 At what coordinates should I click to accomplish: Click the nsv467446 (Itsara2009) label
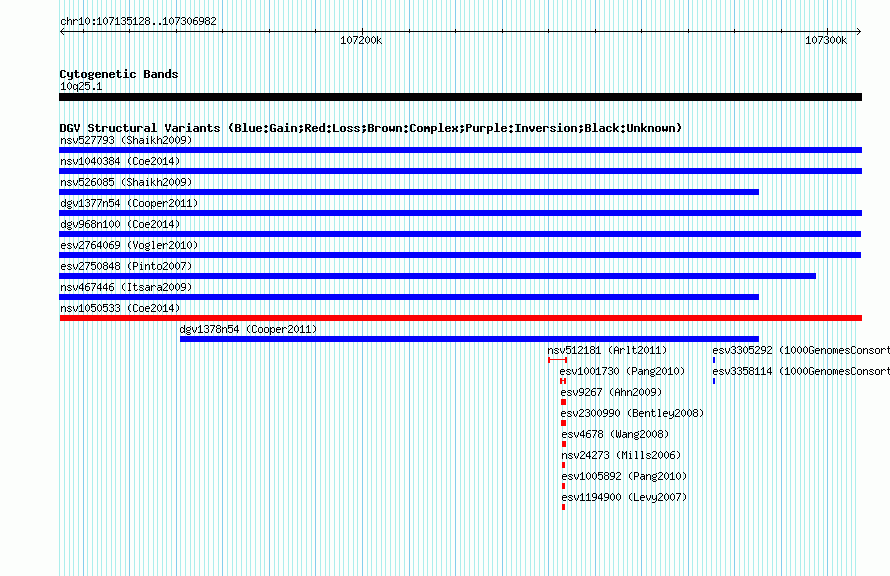point(126,287)
